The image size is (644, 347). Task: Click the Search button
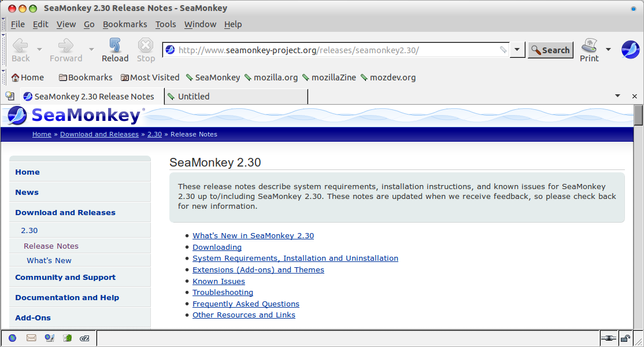coord(550,50)
